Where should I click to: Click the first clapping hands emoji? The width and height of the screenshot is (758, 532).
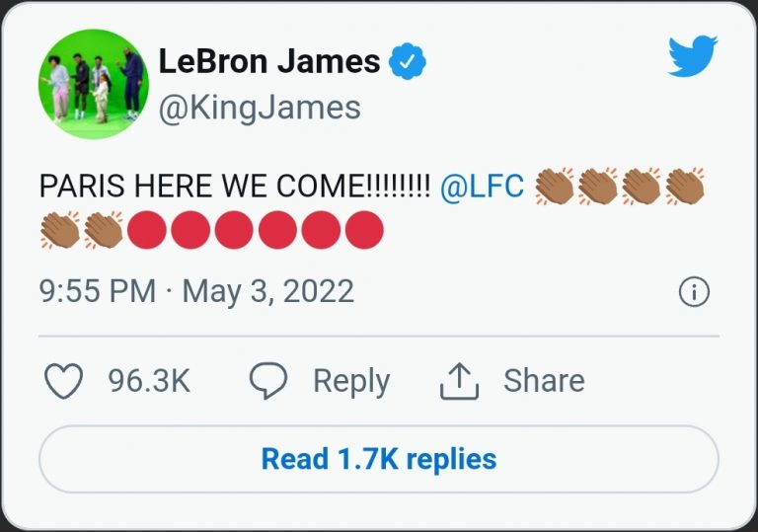tap(554, 187)
